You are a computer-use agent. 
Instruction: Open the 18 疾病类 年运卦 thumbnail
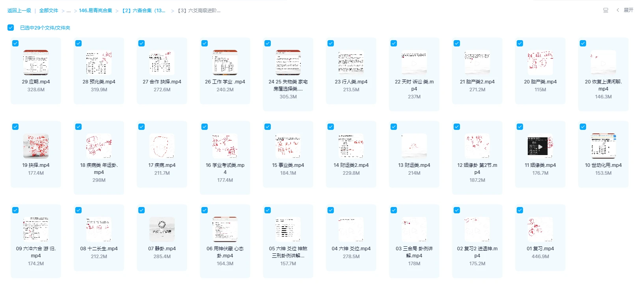(99, 146)
